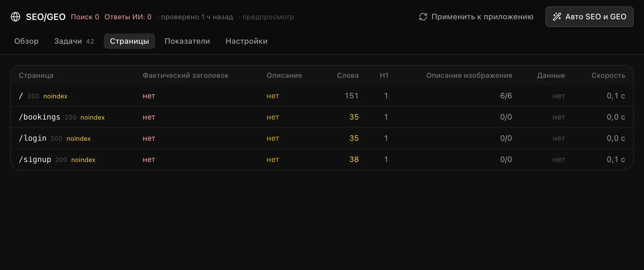
Task: Select the /bookings page row
Action: click(x=322, y=117)
